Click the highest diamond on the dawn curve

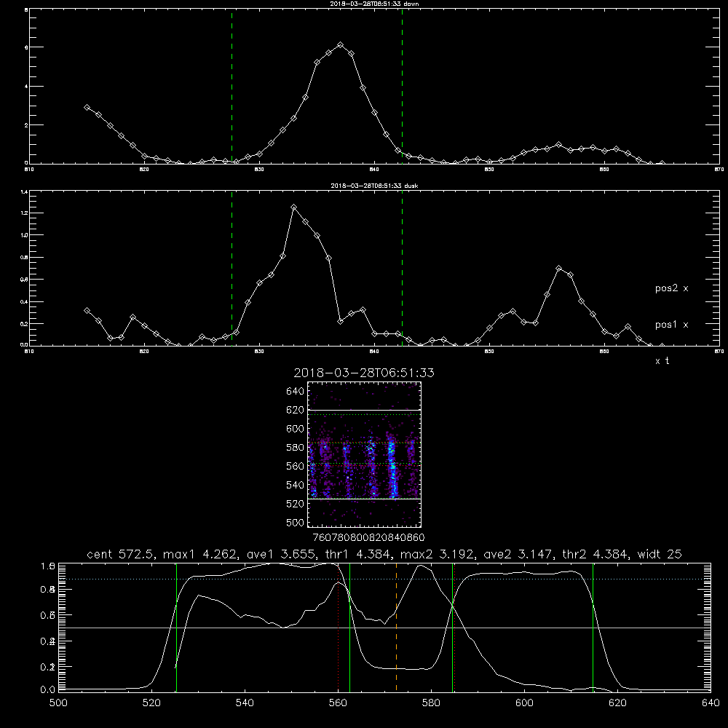click(340, 45)
